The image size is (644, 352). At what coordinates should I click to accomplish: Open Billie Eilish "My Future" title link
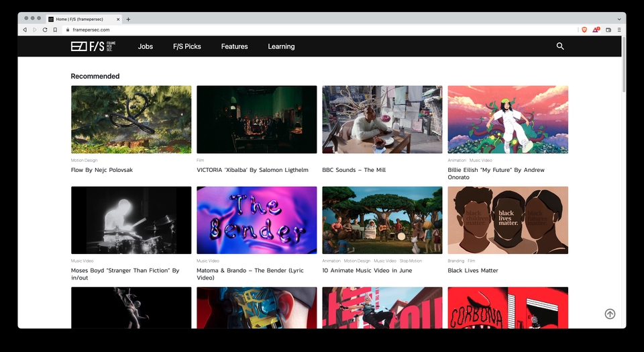[496, 173]
